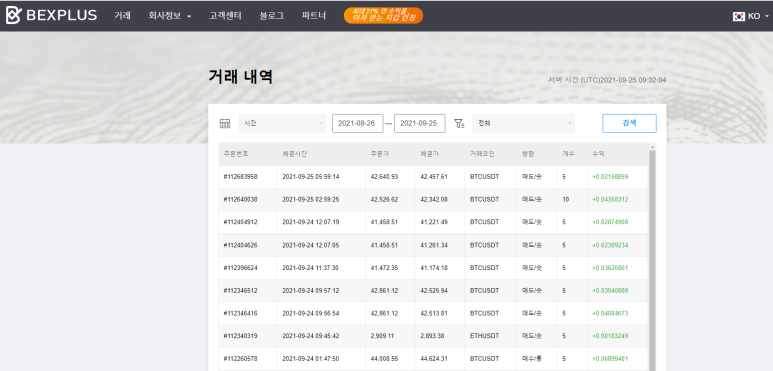Click the end date field 2021-09-25

(x=420, y=124)
